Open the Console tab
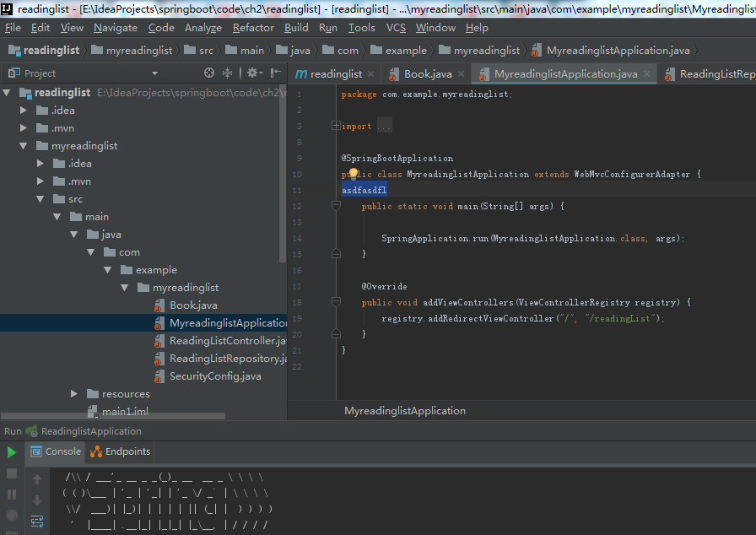Screen dimensions: 756x535 tap(56, 451)
